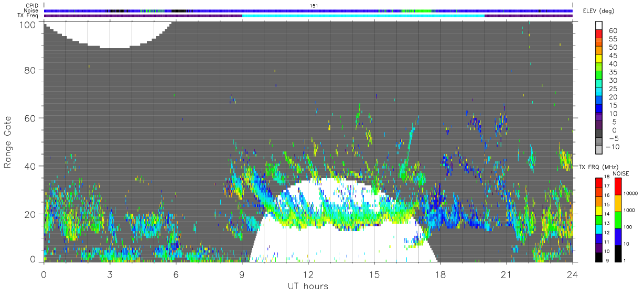Click the 100 label on Range Gate axis
The height and width of the screenshot is (297, 644).
coord(28,25)
